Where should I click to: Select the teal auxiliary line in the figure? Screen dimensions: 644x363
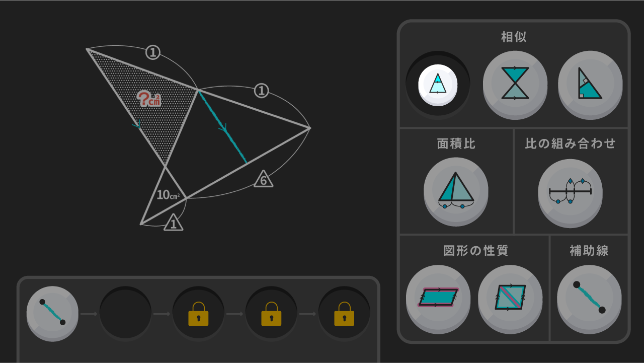[223, 126]
